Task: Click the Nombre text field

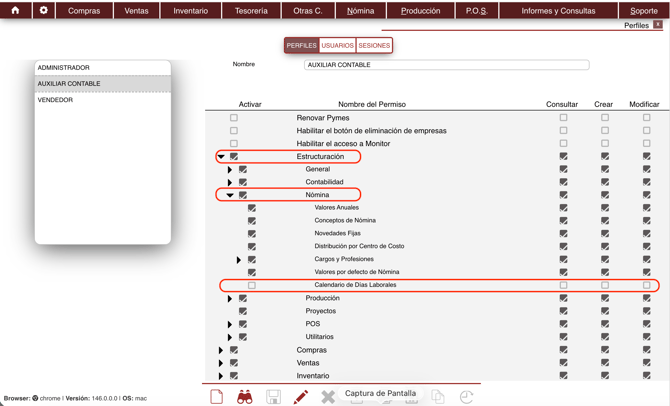Action: (446, 65)
